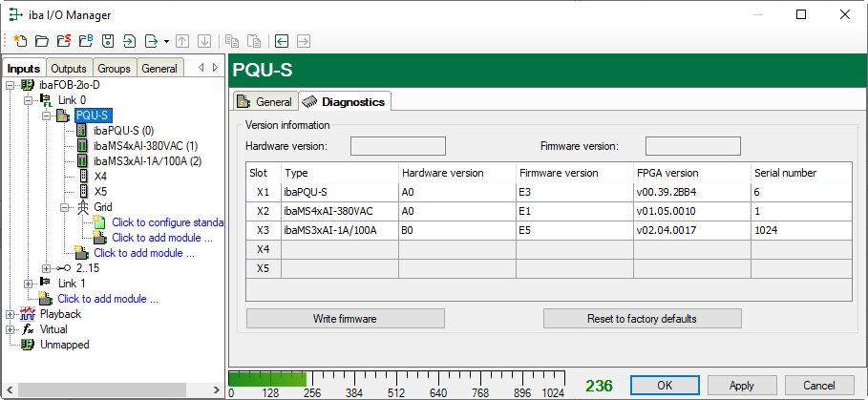
Task: Open the General tab beside Groups
Action: (159, 69)
